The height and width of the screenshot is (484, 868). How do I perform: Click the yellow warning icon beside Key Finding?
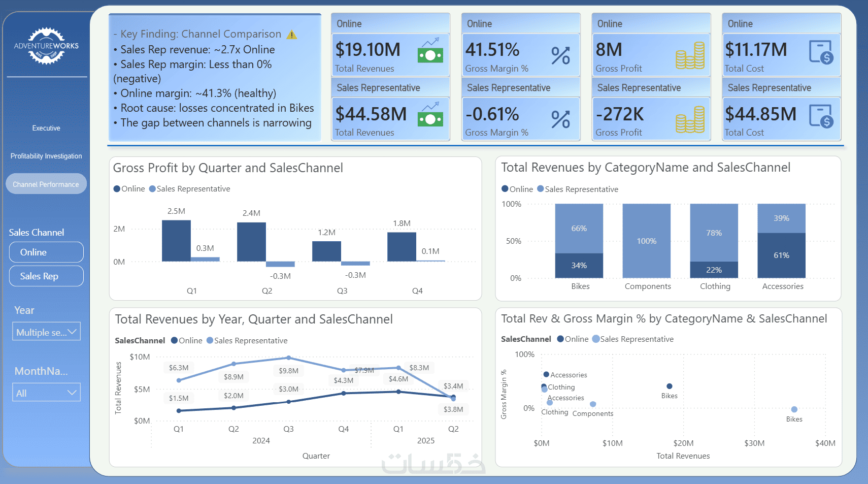(292, 35)
